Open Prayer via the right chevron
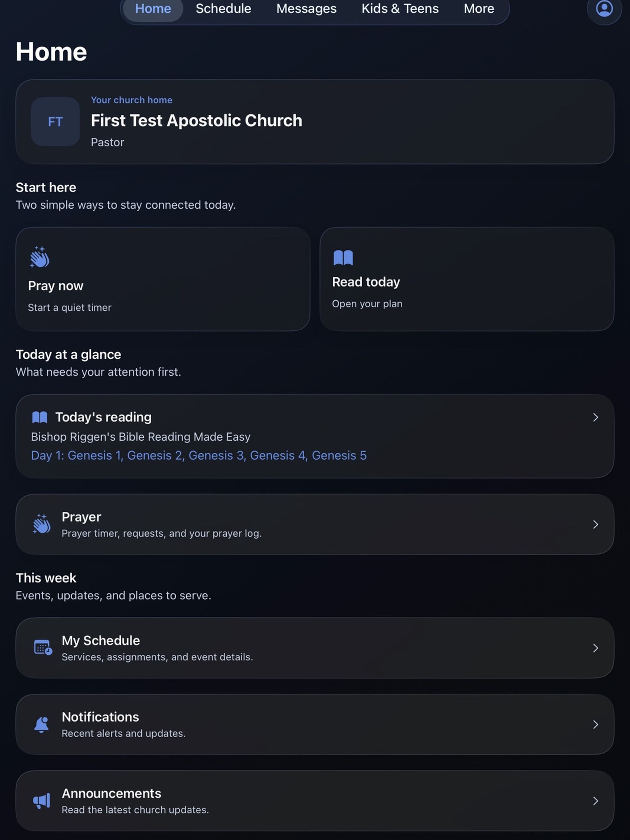The image size is (630, 840). pyautogui.click(x=596, y=525)
